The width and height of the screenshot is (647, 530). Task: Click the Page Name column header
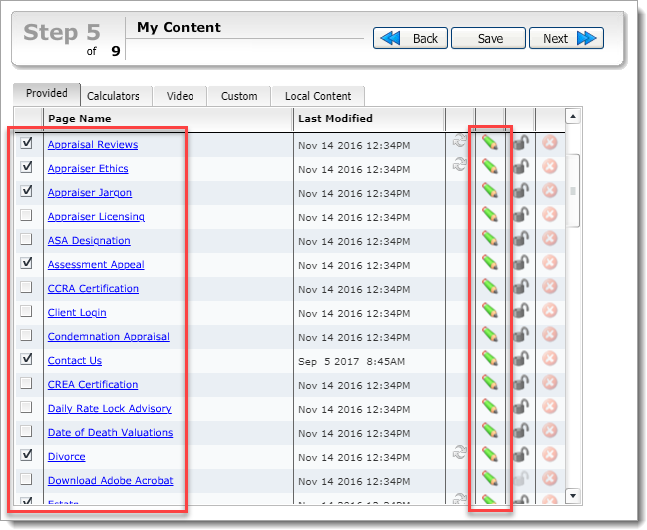tap(168, 119)
